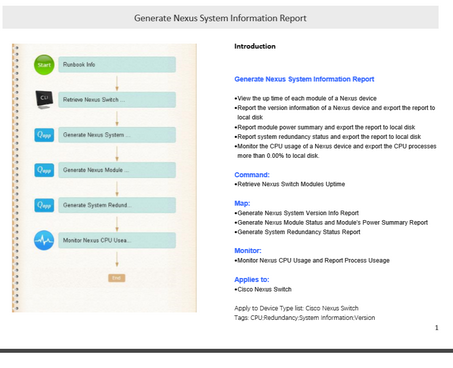Click 'Report module power summary' bullet

325,127
